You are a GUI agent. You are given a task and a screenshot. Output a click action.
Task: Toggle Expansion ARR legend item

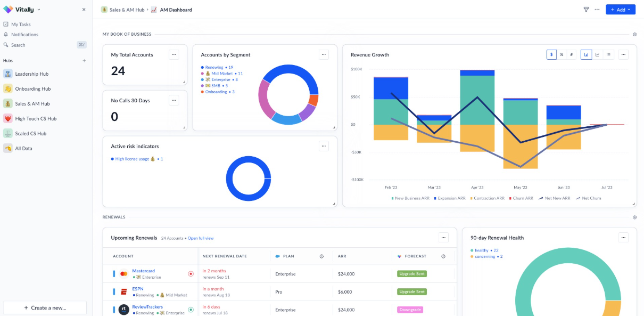[x=450, y=198]
